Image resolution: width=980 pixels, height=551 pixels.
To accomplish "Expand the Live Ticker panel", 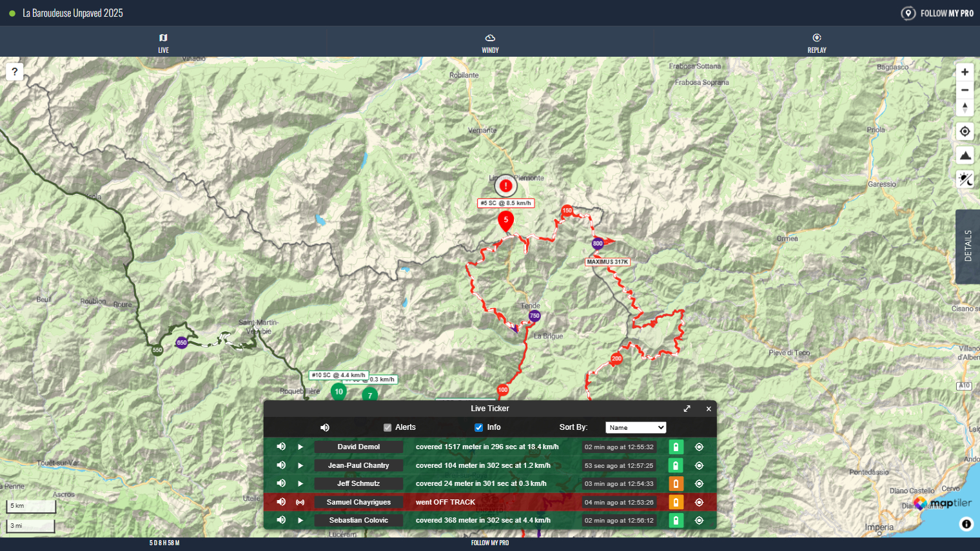I will tap(687, 409).
